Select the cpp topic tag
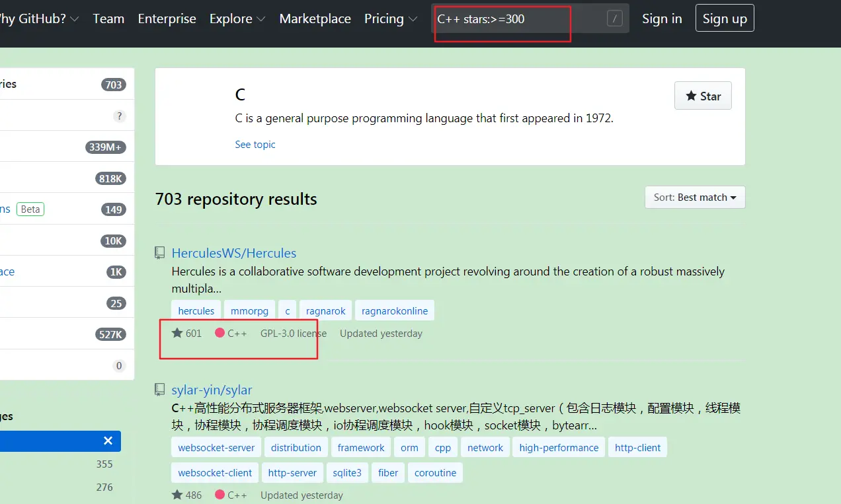The width and height of the screenshot is (841, 504). [443, 447]
